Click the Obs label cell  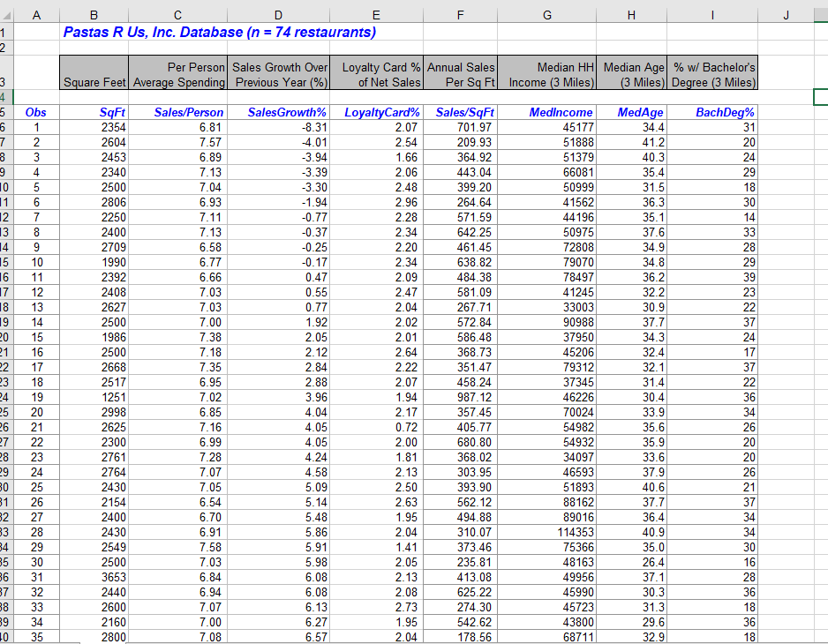pyautogui.click(x=36, y=112)
